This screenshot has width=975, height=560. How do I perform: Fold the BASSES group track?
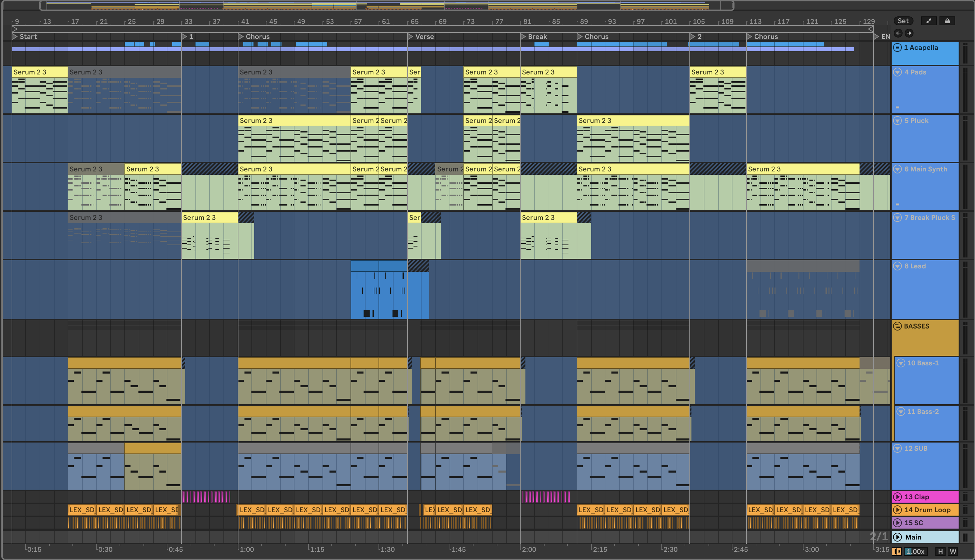(897, 326)
